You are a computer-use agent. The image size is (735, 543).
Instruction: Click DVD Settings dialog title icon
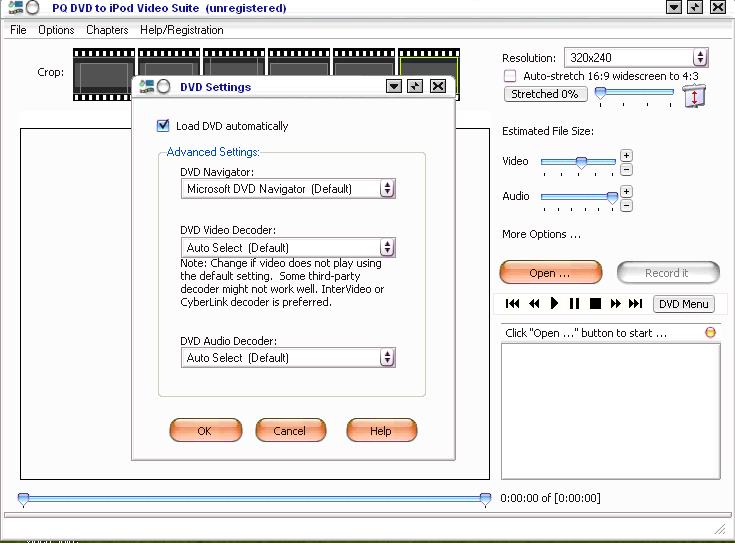147,86
